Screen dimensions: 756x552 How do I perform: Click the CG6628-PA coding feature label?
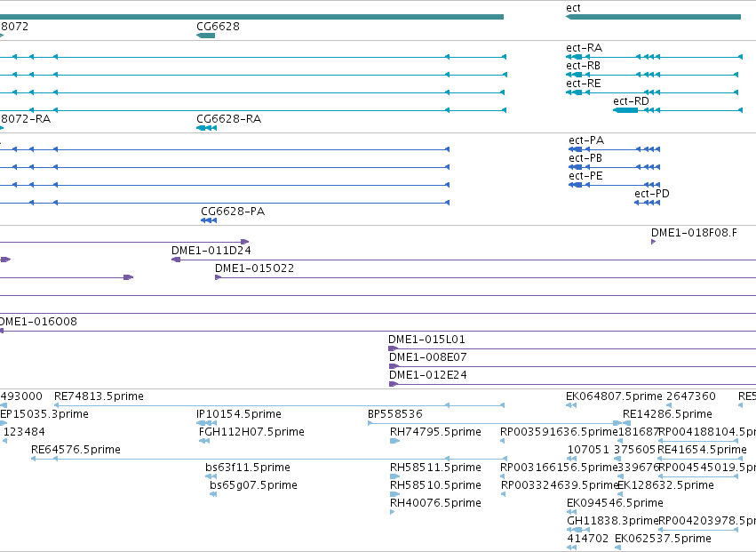click(x=233, y=212)
